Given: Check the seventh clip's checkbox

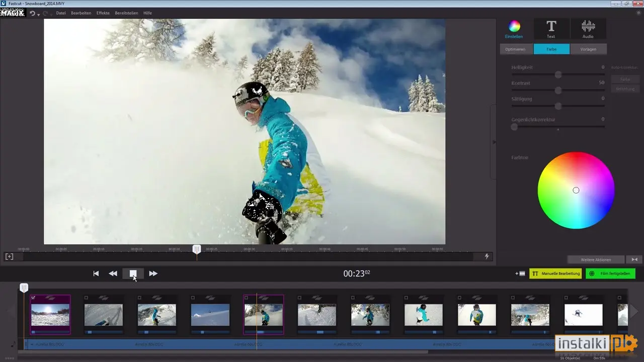Looking at the screenshot, I should coord(353,298).
